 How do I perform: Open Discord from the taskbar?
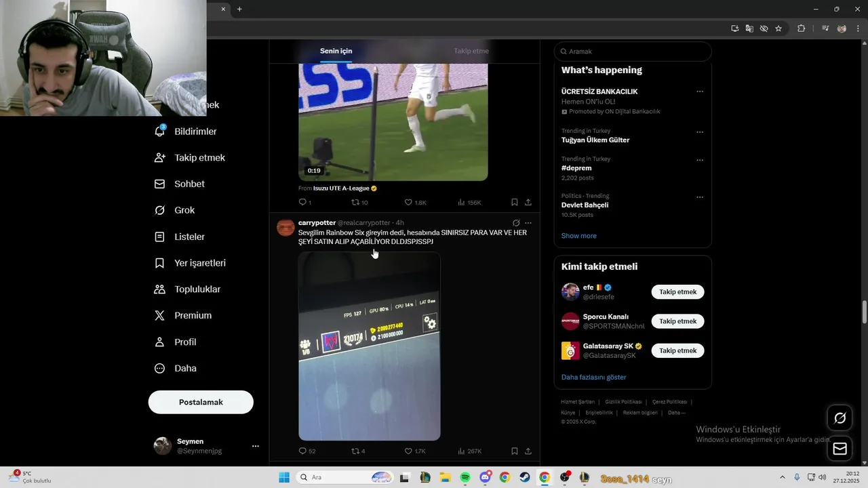tap(485, 477)
